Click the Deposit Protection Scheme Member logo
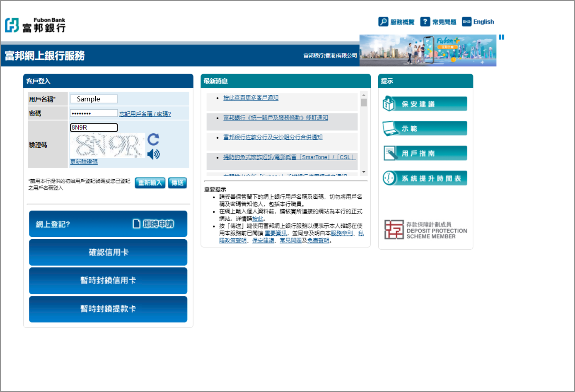Viewport: 575px width, 392px height. click(x=425, y=230)
